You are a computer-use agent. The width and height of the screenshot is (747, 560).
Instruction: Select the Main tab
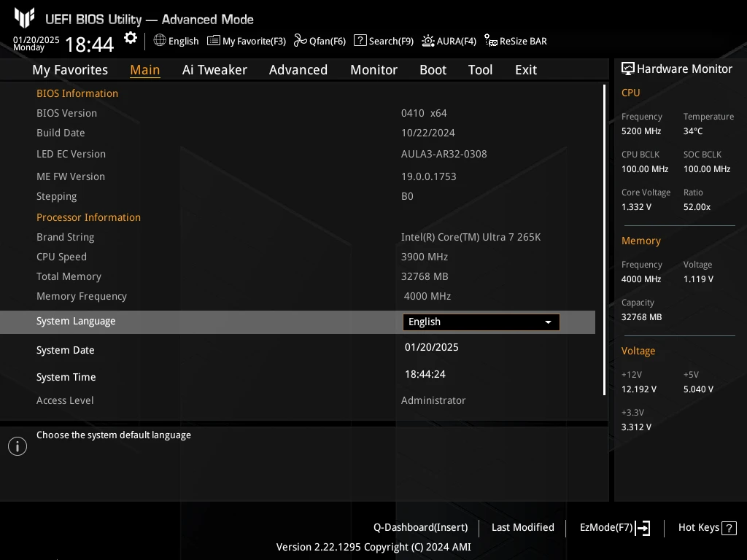pos(145,69)
